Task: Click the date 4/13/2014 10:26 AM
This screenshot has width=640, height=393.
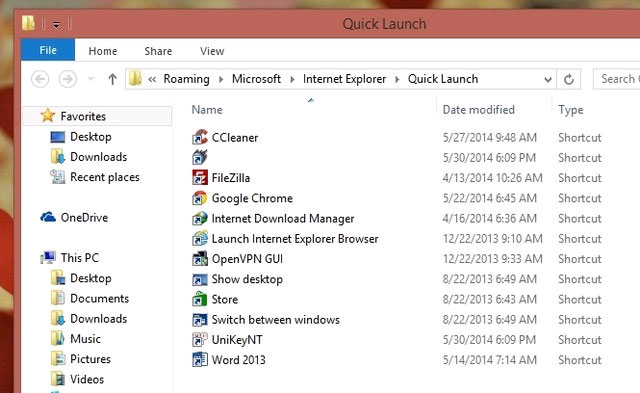Action: click(493, 178)
